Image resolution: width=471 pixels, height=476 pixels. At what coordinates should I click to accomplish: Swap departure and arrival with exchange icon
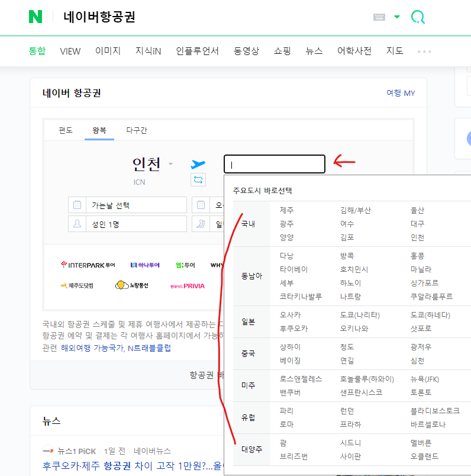[x=198, y=180]
